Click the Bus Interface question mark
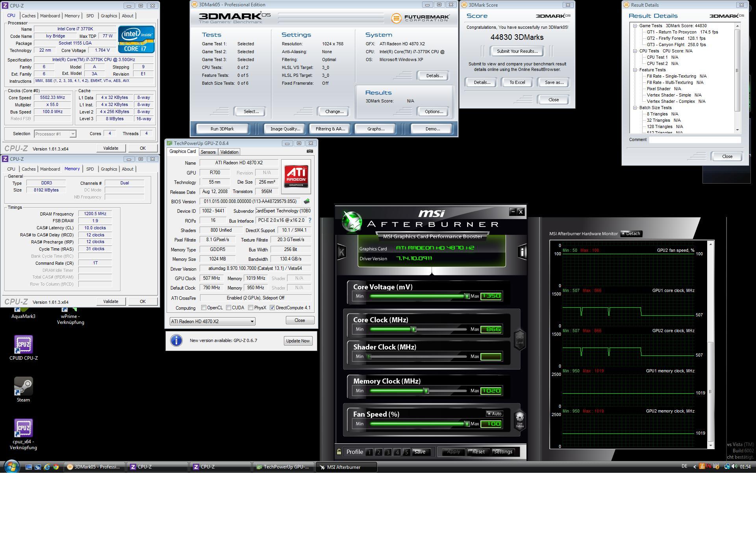756x539 pixels. (310, 220)
